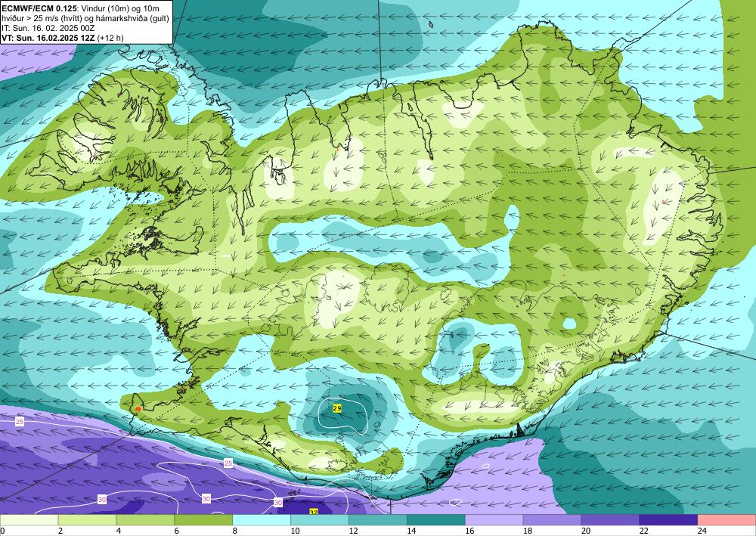
Task: Click the 'IT: Sun. 16. 02. 2025 00Z' line
Action: [x=48, y=28]
